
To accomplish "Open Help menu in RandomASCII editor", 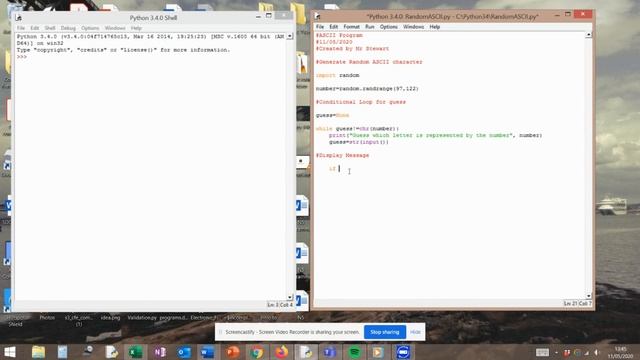I will coord(435,27).
